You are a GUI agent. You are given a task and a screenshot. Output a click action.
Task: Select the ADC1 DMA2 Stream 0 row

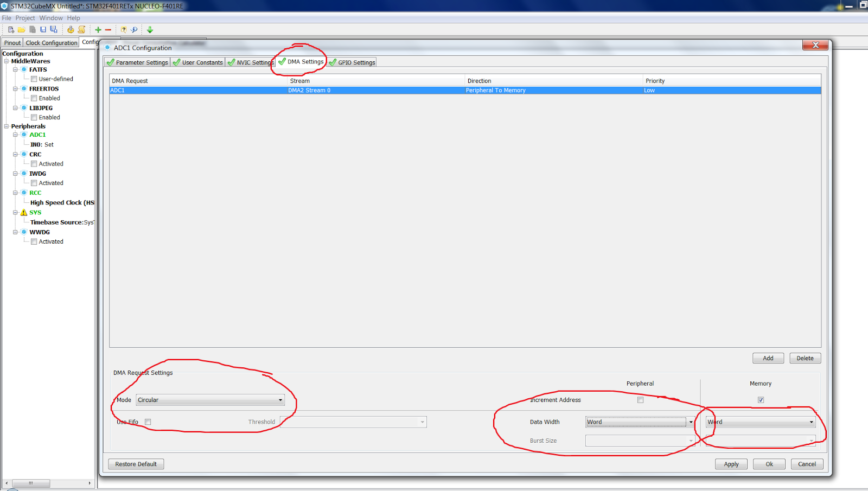465,91
